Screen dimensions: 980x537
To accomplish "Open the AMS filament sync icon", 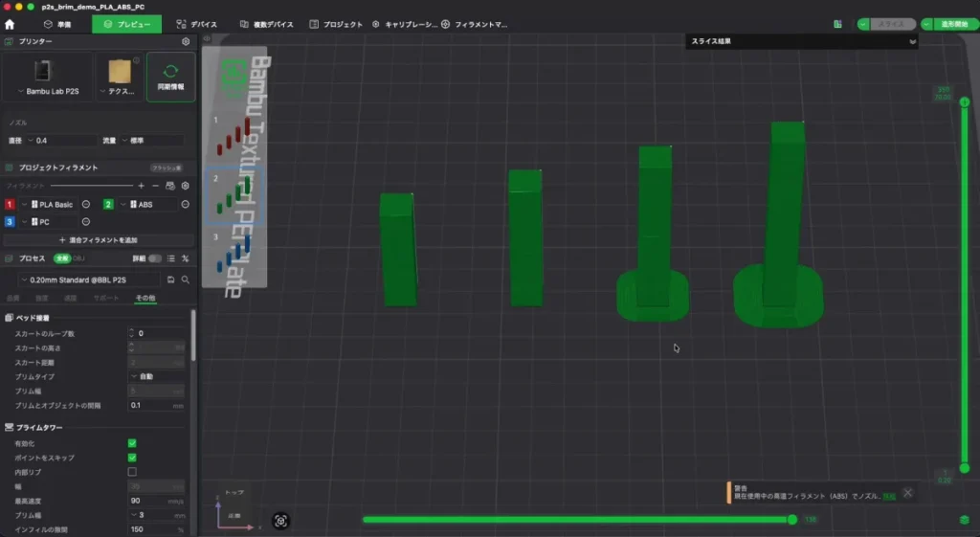I will pyautogui.click(x=170, y=186).
